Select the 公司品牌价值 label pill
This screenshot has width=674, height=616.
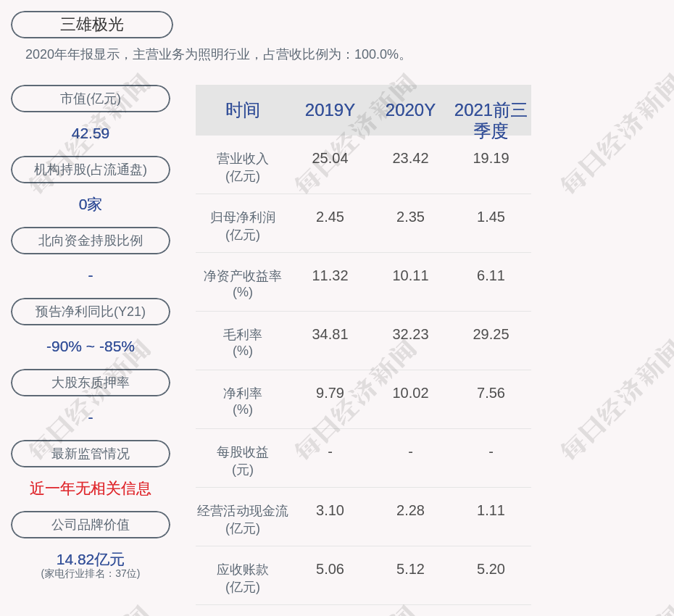point(91,525)
